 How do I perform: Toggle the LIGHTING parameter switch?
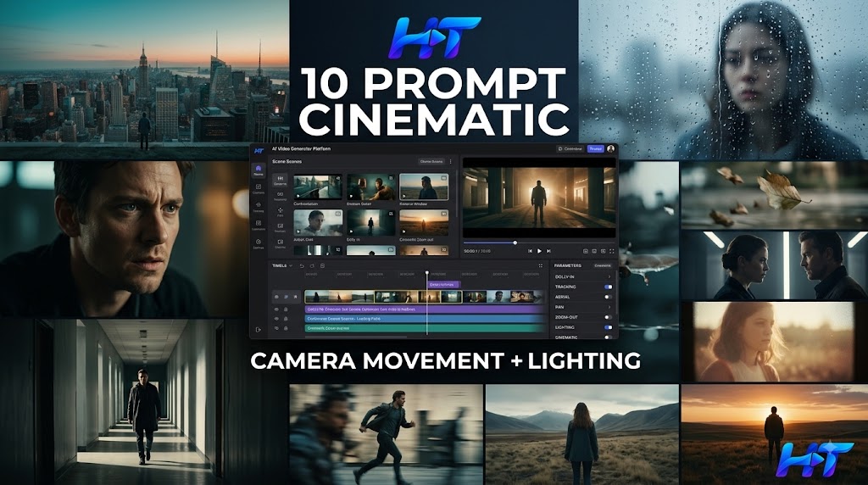click(608, 327)
